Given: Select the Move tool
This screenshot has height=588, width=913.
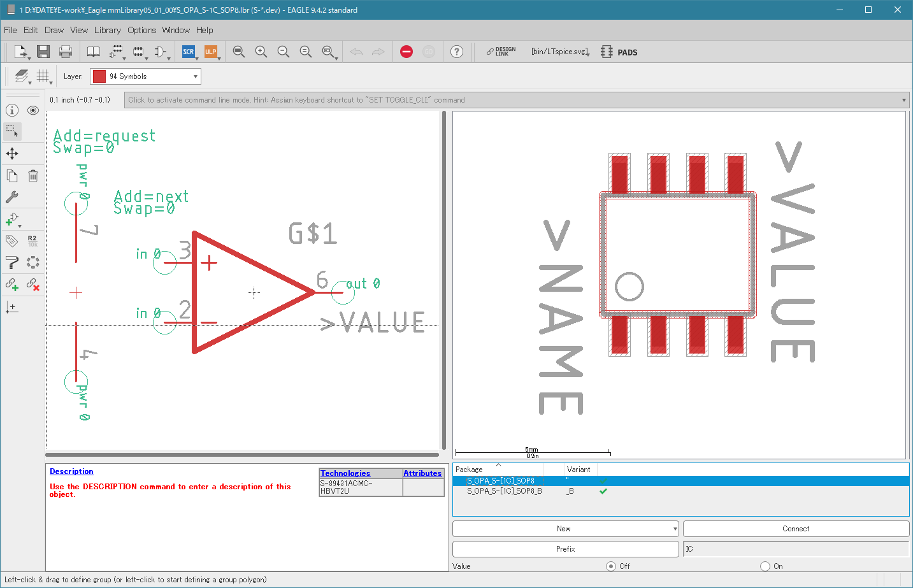Looking at the screenshot, I should [x=12, y=154].
